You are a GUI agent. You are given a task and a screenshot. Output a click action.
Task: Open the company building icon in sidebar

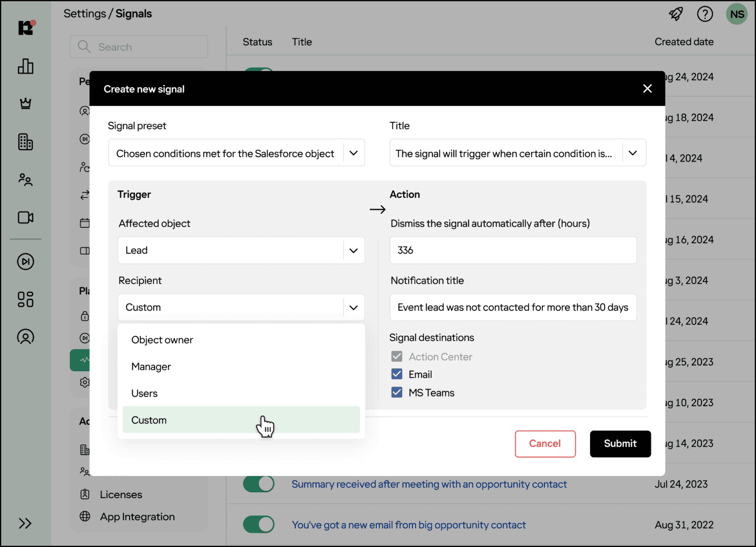(x=25, y=142)
